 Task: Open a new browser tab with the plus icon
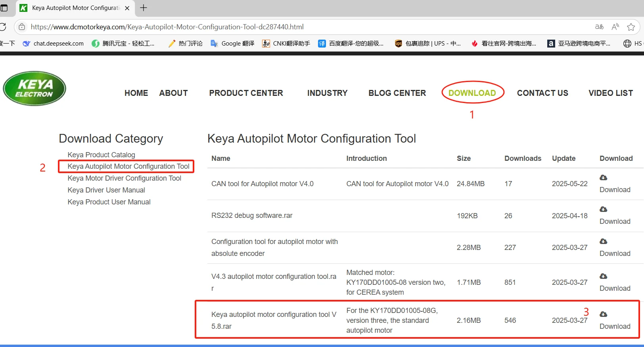click(x=144, y=8)
